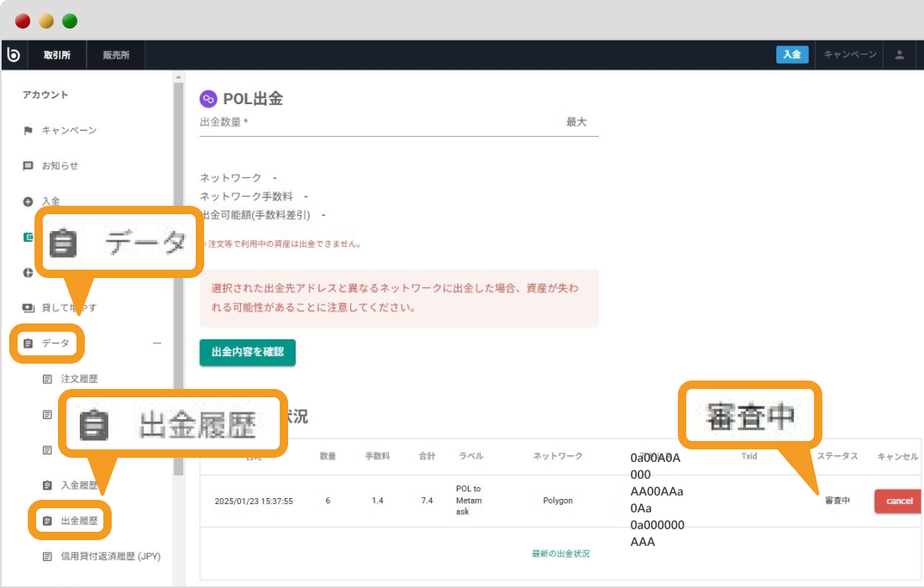Screen dimensions: 924x588
Task: Click the pie chart icon in sidebar
Action: tap(28, 272)
